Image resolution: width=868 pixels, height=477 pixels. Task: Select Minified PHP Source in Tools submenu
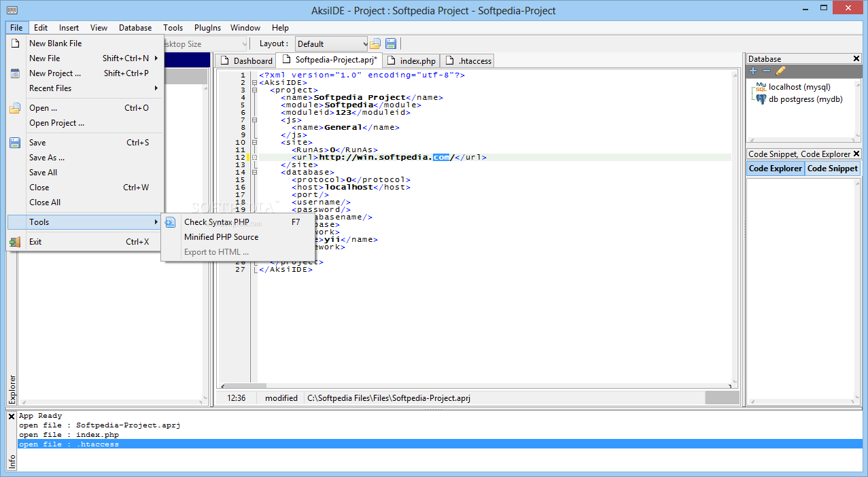[237, 237]
